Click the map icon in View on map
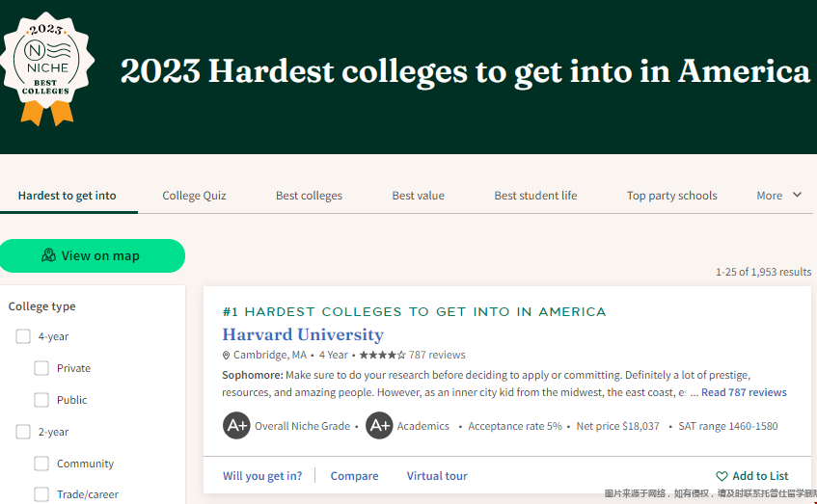The width and height of the screenshot is (817, 504). (x=48, y=256)
